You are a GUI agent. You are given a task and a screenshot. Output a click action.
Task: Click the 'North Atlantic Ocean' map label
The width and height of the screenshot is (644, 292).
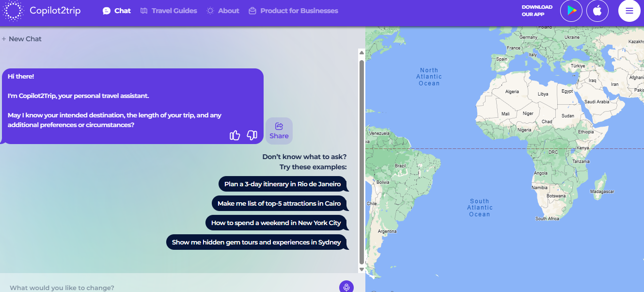(429, 77)
